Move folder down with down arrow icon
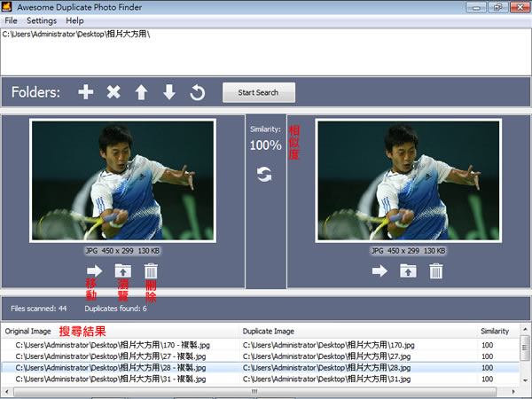532x399 pixels. click(x=169, y=92)
